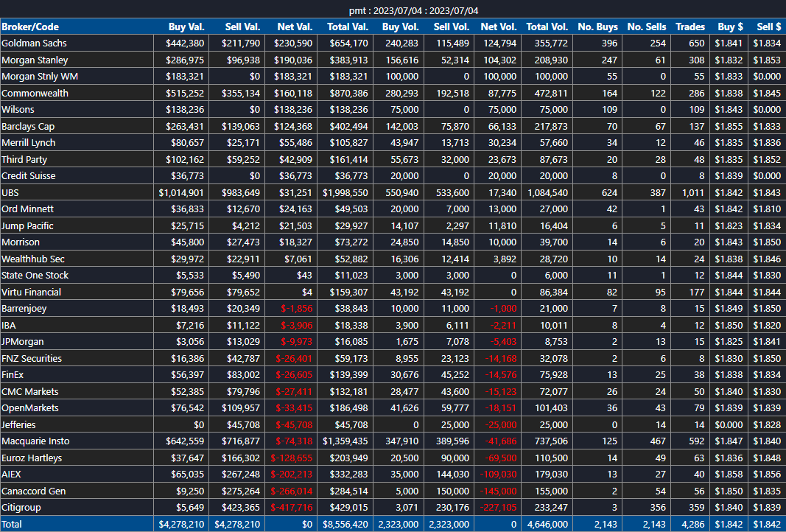Click Citigroup net value $-417,716
Image resolution: width=786 pixels, height=532 pixels.
click(x=291, y=507)
